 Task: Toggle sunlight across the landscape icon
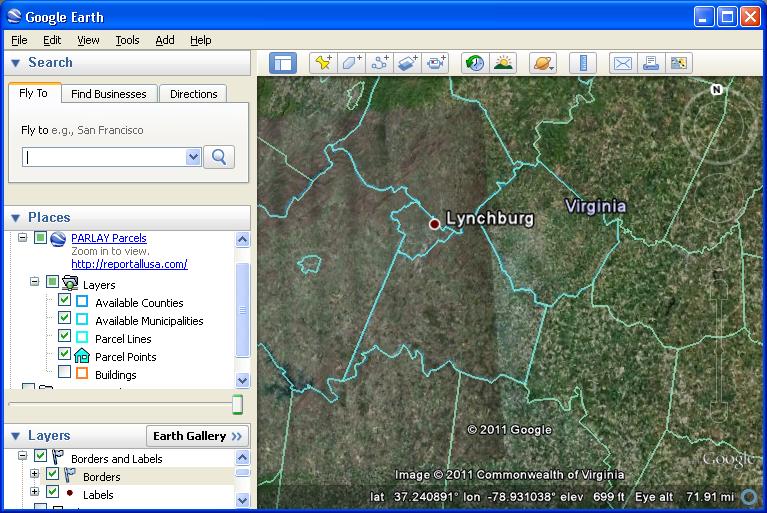503,63
